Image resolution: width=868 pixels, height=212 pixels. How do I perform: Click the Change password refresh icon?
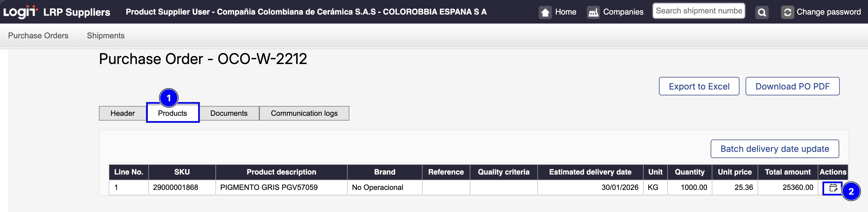(788, 13)
